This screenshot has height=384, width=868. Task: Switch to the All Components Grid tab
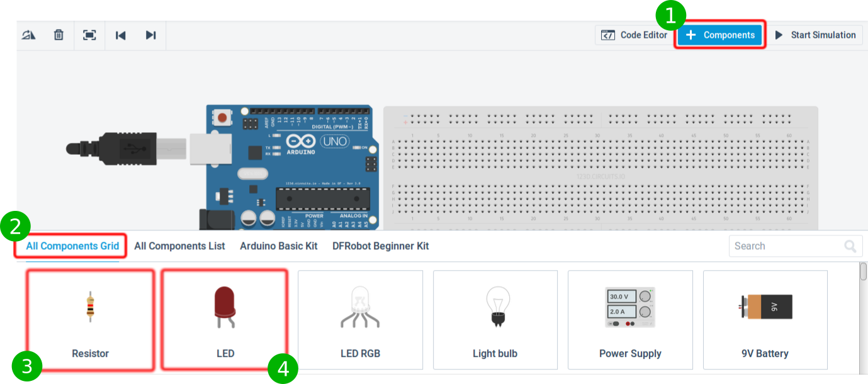tap(72, 246)
